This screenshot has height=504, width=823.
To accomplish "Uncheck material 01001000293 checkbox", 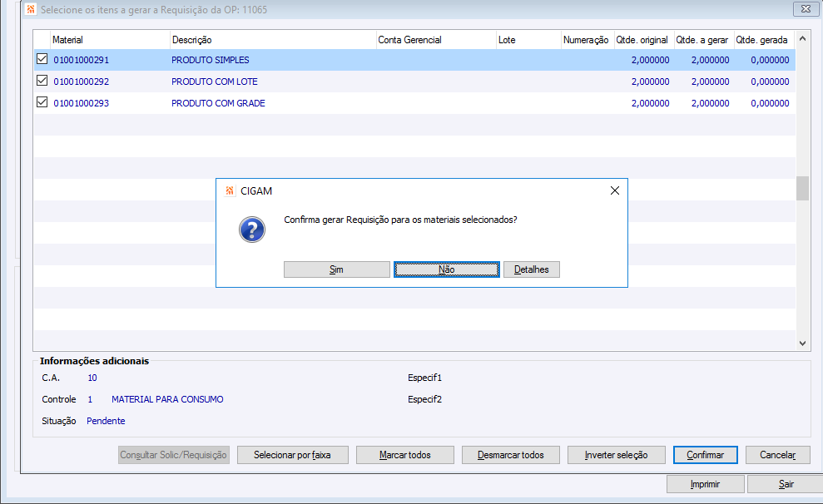I will 42,102.
